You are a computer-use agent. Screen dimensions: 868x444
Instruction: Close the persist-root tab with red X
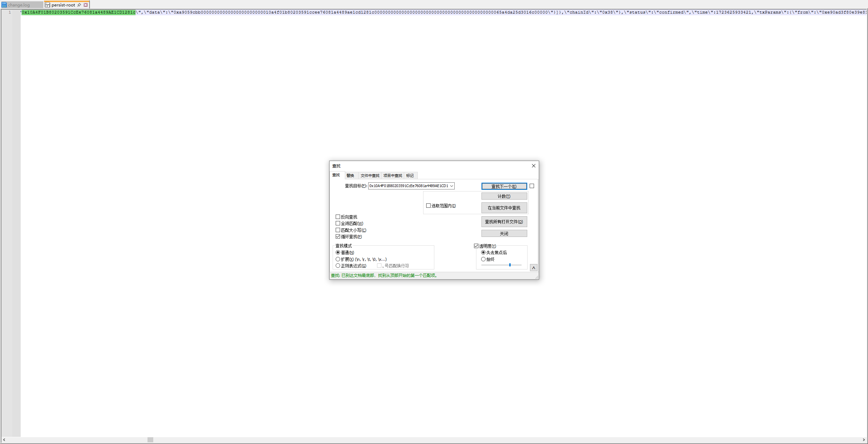86,5
